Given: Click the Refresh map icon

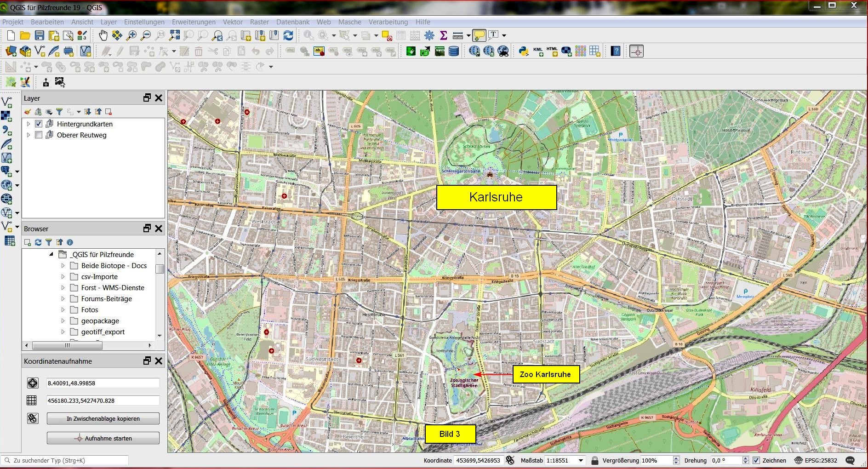Looking at the screenshot, I should coord(288,35).
